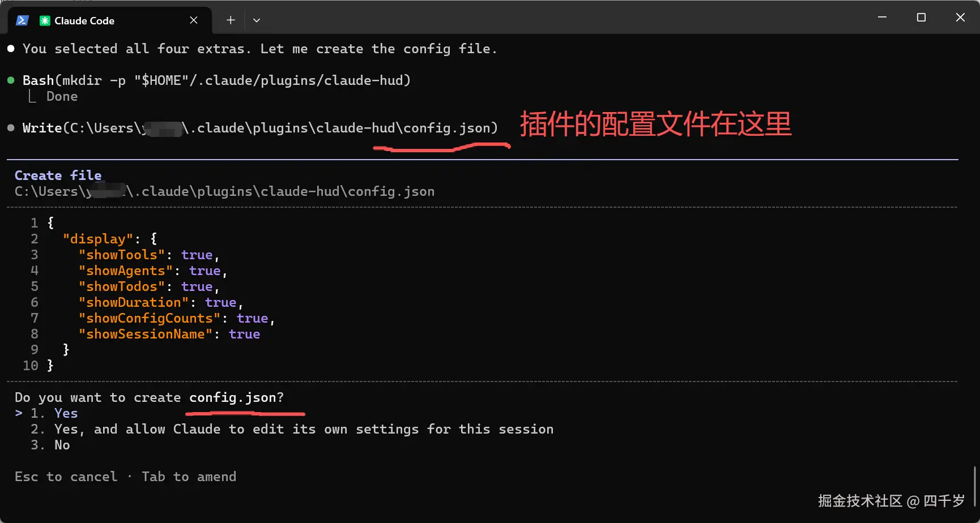The image size is (980, 523).
Task: Choose option 3. No
Action: click(x=50, y=445)
